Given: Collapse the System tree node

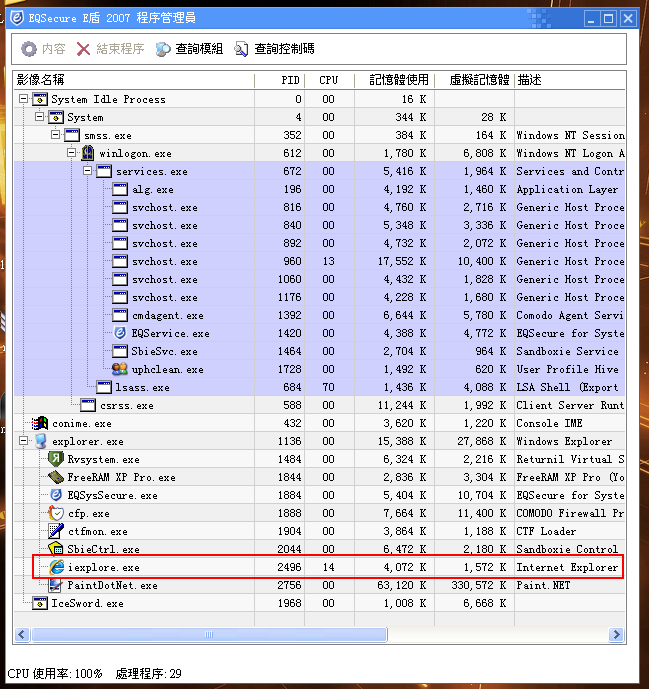Looking at the screenshot, I should click(x=40, y=117).
